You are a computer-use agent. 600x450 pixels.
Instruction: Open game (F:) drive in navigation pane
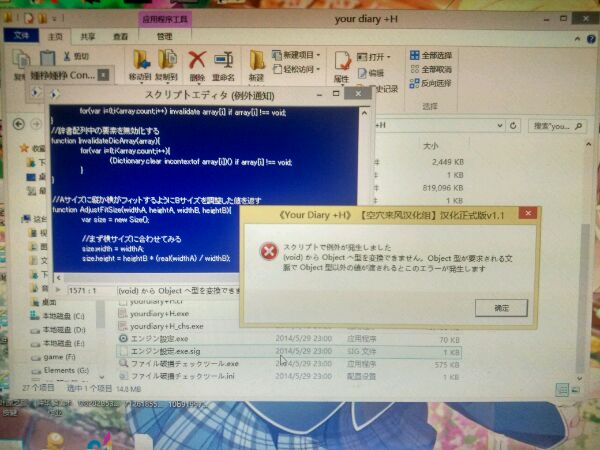coord(54,357)
